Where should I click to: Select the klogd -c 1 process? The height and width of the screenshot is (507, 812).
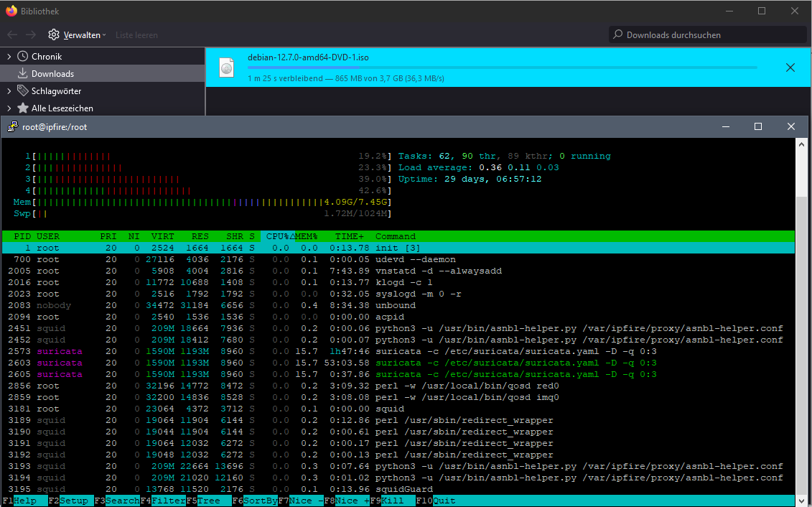tap(398, 282)
